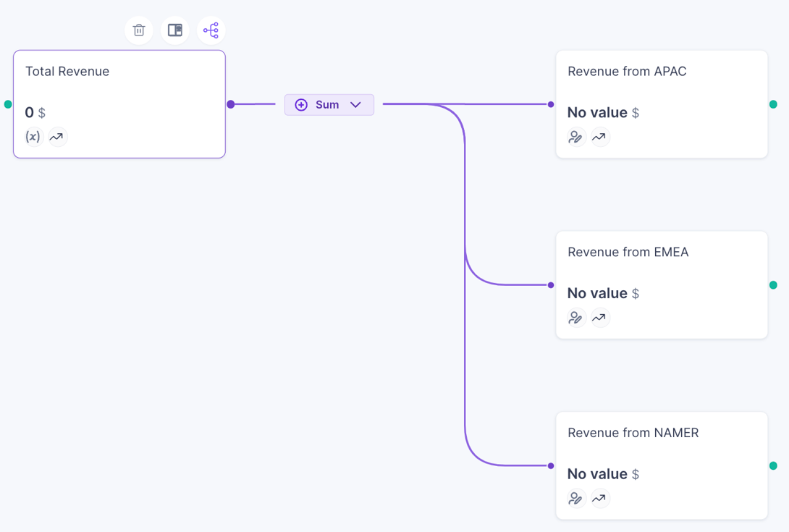Click the plus icon inside the Sum pill
The height and width of the screenshot is (532, 789).
pos(300,104)
